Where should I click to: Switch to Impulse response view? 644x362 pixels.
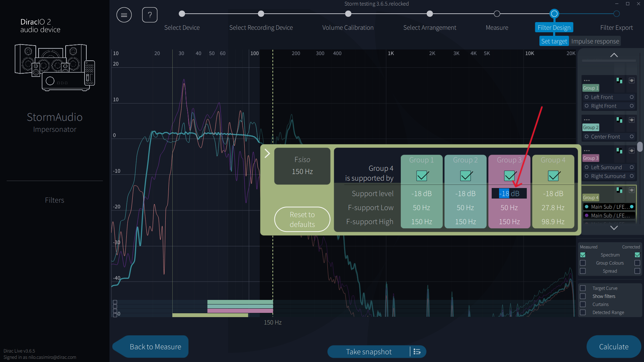[595, 41]
